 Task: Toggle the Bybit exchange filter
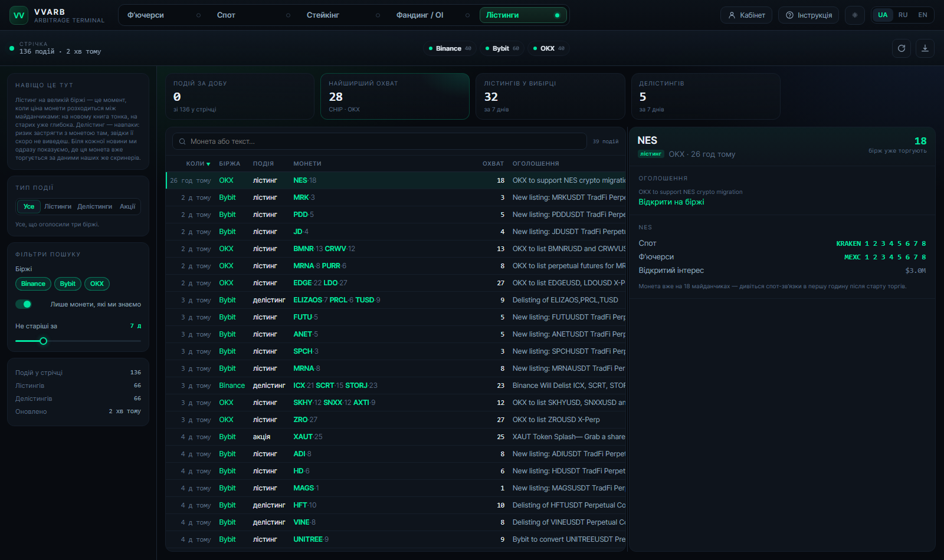pyautogui.click(x=68, y=284)
